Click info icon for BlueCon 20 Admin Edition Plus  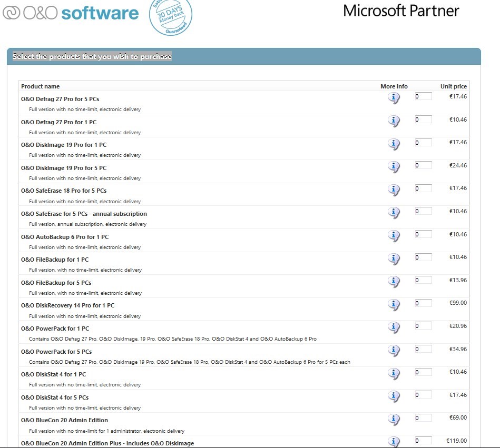tap(394, 442)
